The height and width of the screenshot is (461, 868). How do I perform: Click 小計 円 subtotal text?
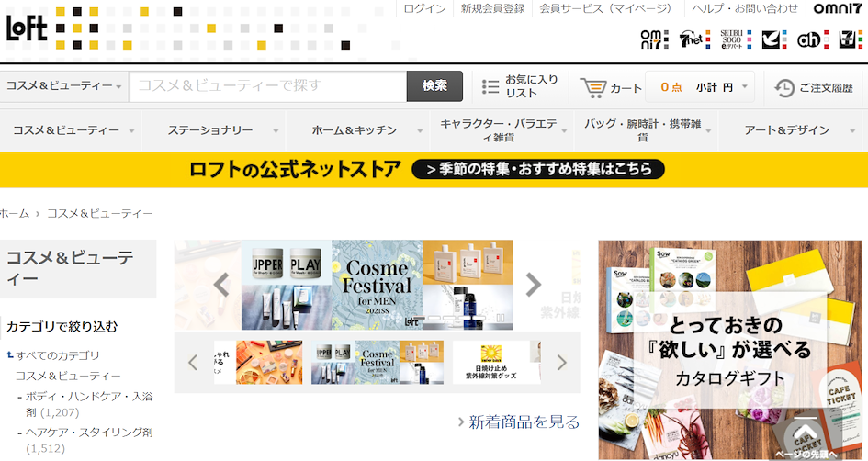pos(715,87)
